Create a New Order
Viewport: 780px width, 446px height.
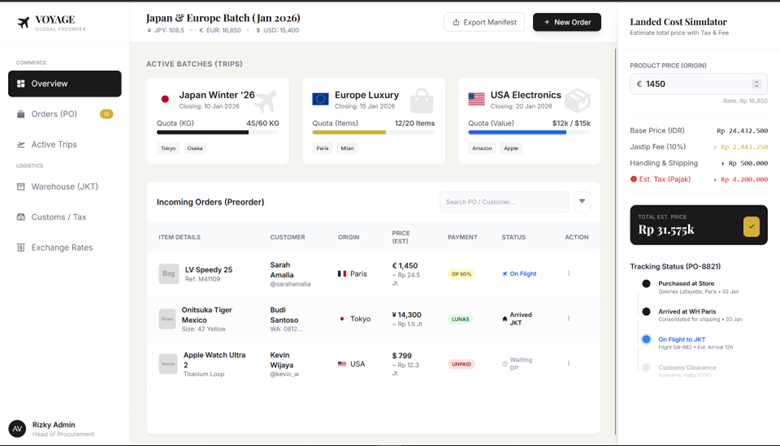(567, 22)
